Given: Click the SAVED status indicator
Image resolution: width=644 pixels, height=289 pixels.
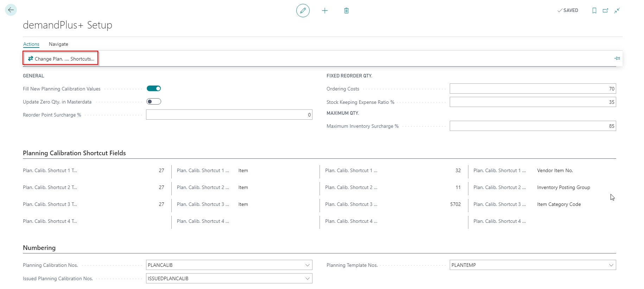Looking at the screenshot, I should pyautogui.click(x=568, y=11).
